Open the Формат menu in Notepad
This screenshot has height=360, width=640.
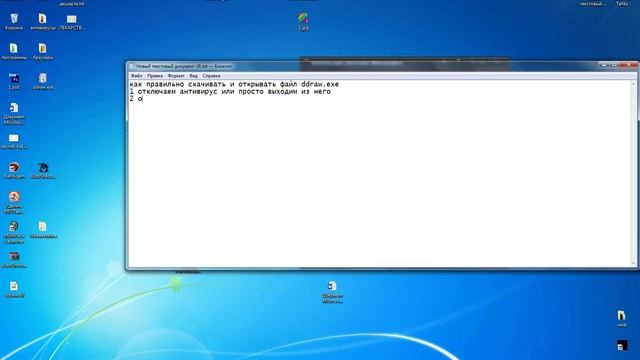point(176,76)
